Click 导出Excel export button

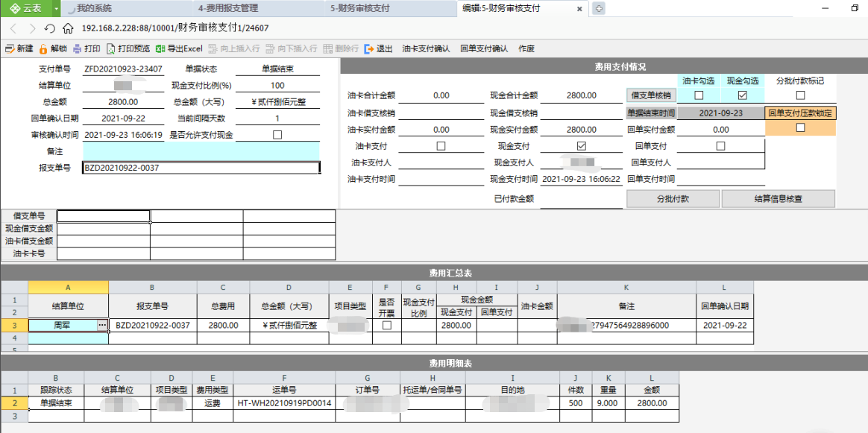(180, 48)
